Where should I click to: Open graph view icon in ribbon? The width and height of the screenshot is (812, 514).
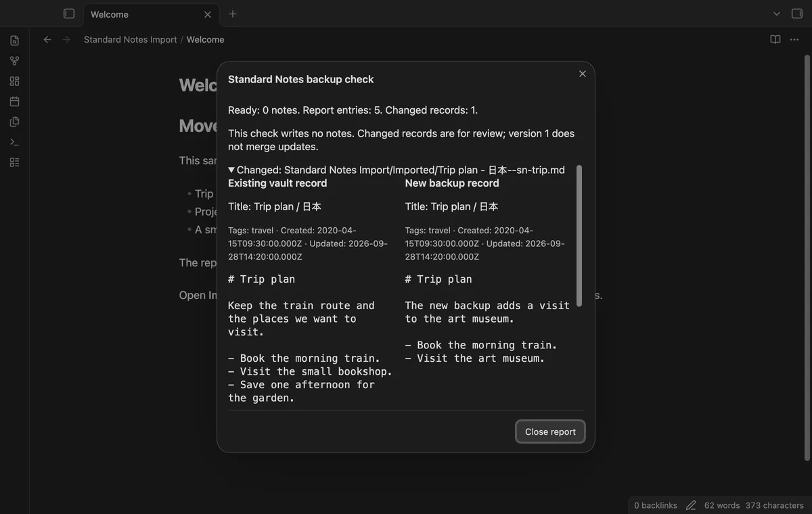click(x=14, y=61)
